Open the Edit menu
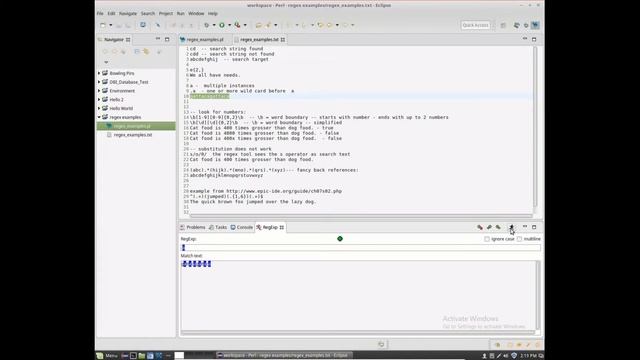 click(111, 13)
